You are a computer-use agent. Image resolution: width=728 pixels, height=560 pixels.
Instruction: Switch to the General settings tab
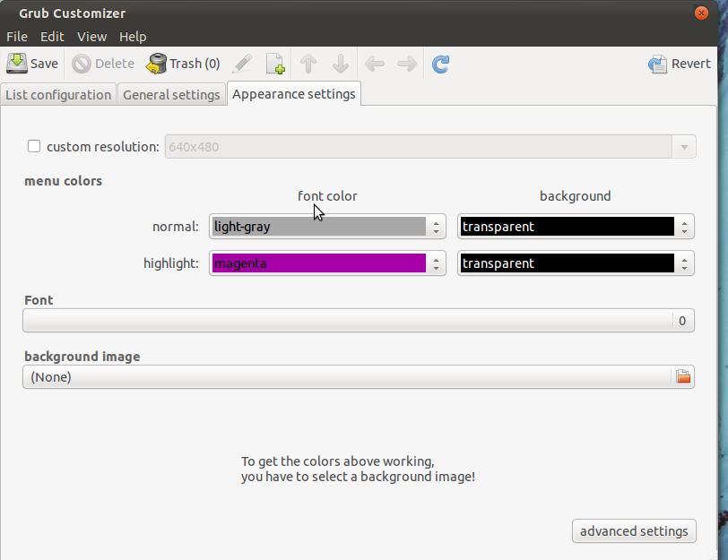(x=171, y=95)
